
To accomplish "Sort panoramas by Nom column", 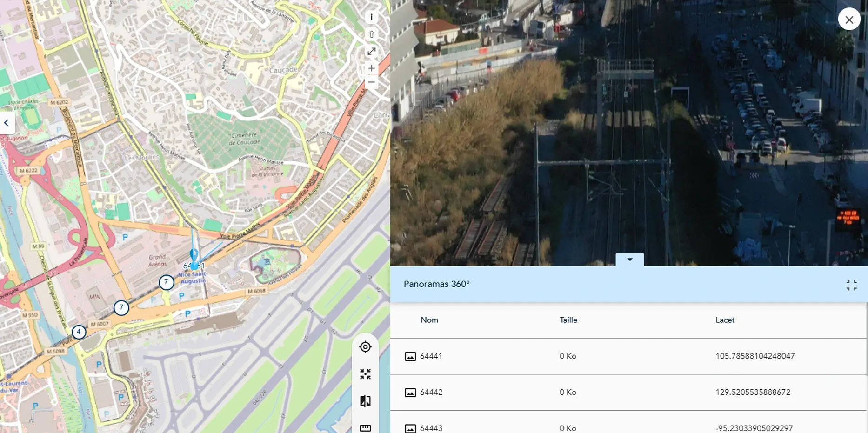I will point(429,320).
